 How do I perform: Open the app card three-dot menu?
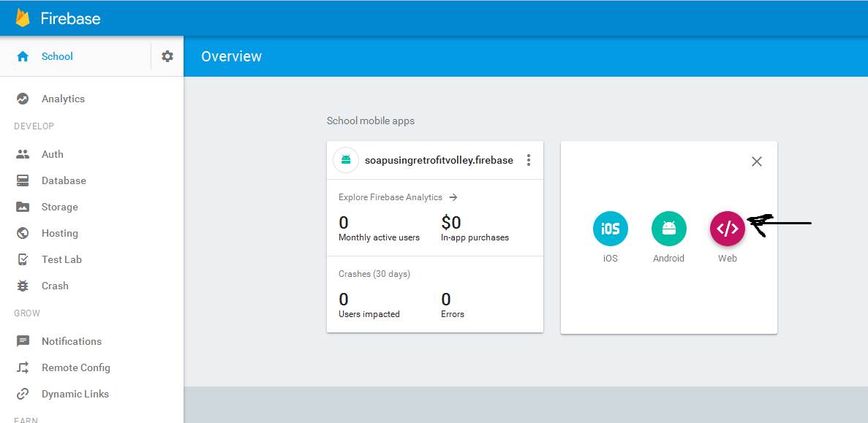click(x=529, y=160)
